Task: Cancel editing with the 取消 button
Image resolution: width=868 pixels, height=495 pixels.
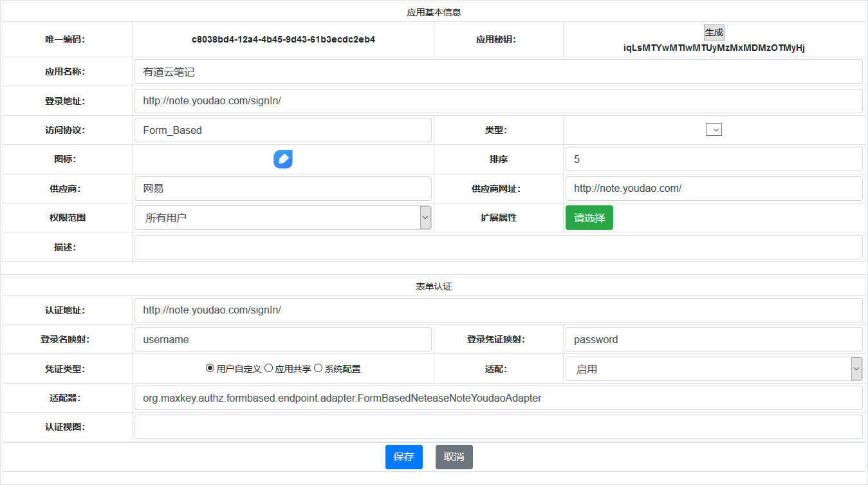Action: pos(454,456)
